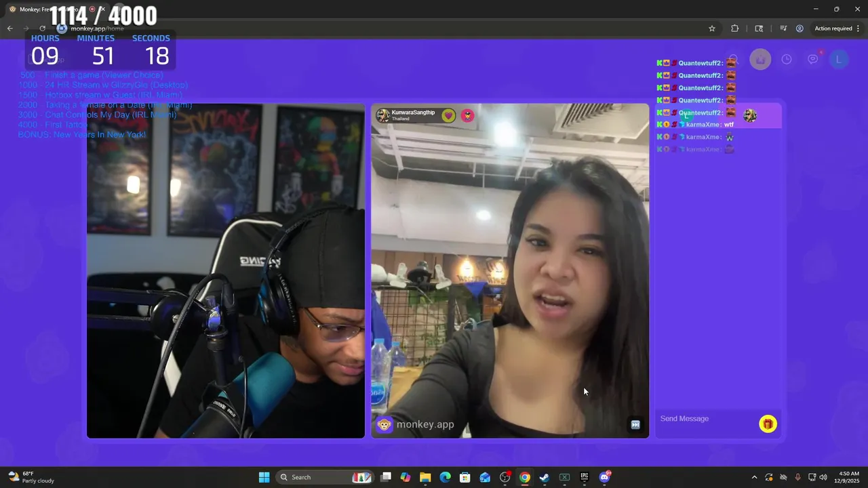Click the magnifier search icon in Monkey header

(x=733, y=60)
